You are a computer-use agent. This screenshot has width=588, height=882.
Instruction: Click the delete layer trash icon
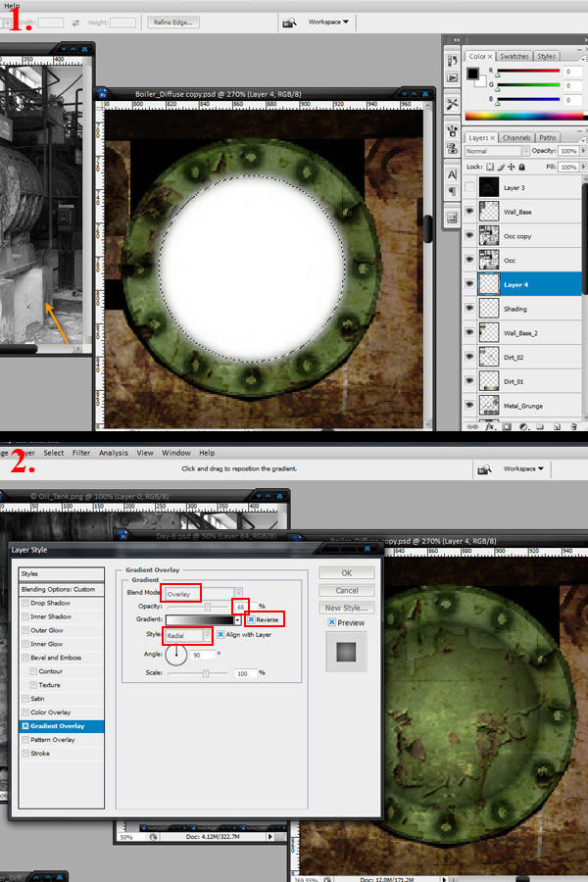[573, 427]
